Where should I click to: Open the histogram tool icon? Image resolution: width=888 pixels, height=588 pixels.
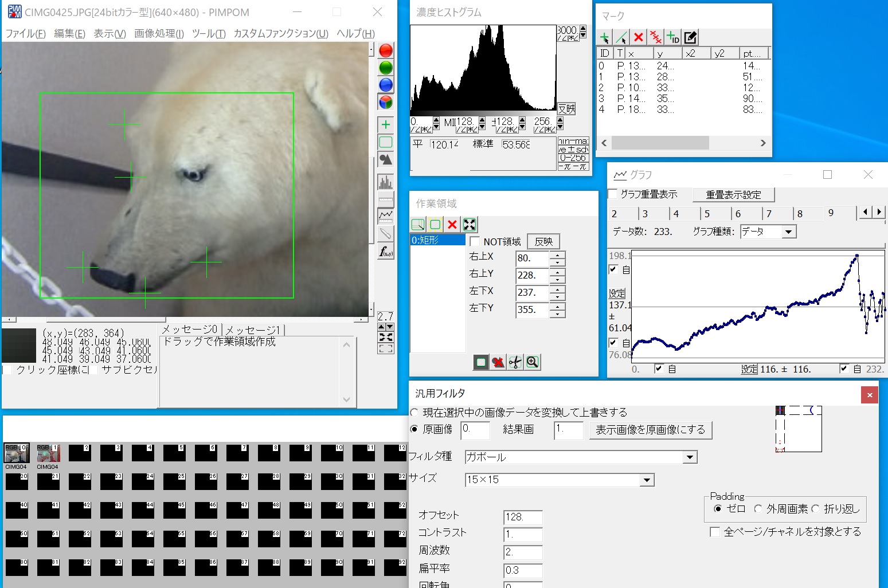point(385,182)
